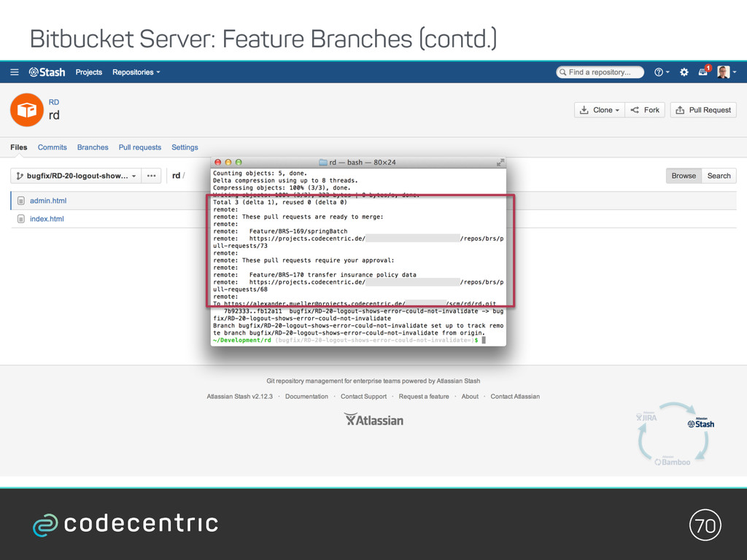Switch to the Files tab
747x560 pixels.
pos(18,147)
